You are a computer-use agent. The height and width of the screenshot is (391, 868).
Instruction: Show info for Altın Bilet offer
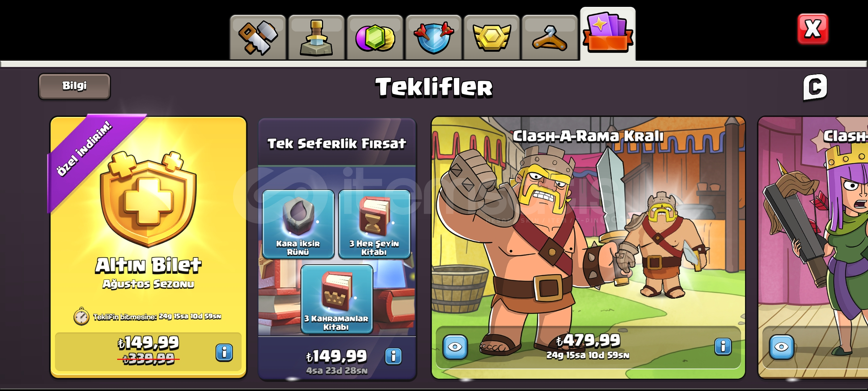click(x=224, y=352)
